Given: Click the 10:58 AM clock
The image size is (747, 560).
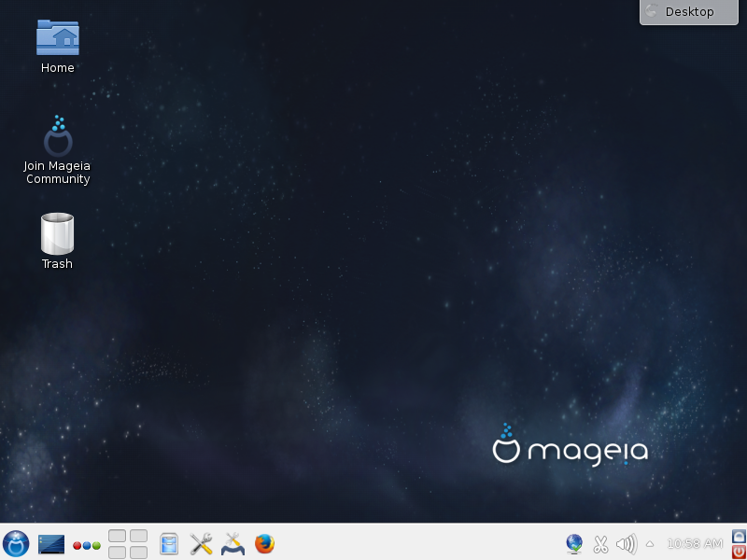Looking at the screenshot, I should tap(695, 543).
